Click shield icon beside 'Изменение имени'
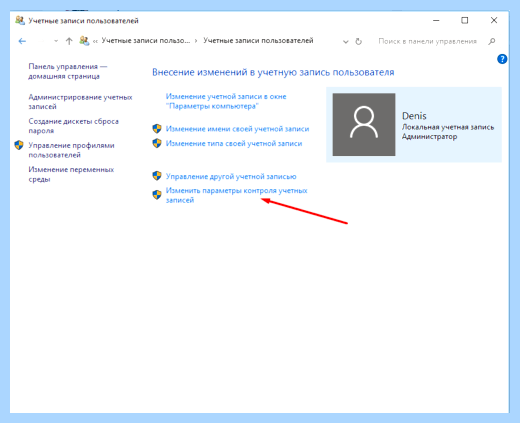The image size is (520, 423). pos(157,129)
